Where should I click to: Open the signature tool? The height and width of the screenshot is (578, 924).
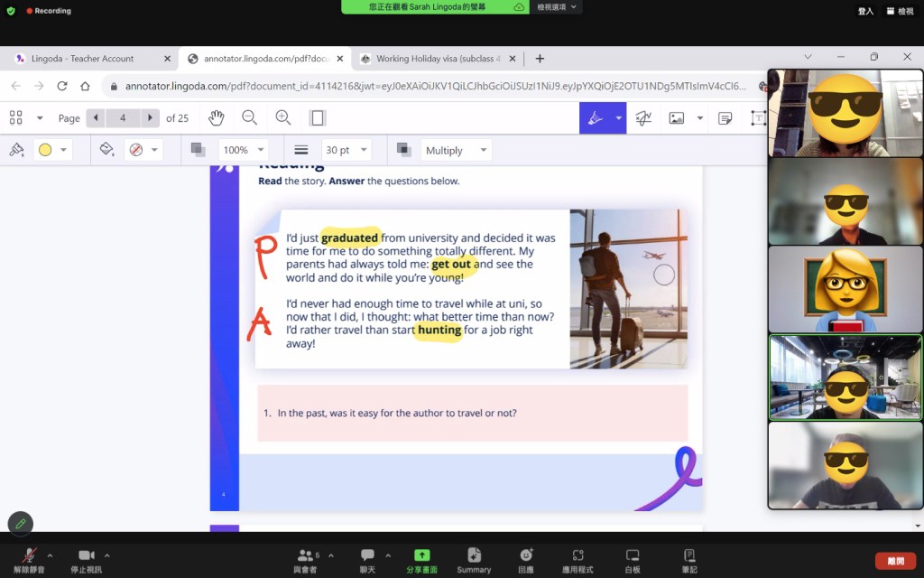point(643,118)
